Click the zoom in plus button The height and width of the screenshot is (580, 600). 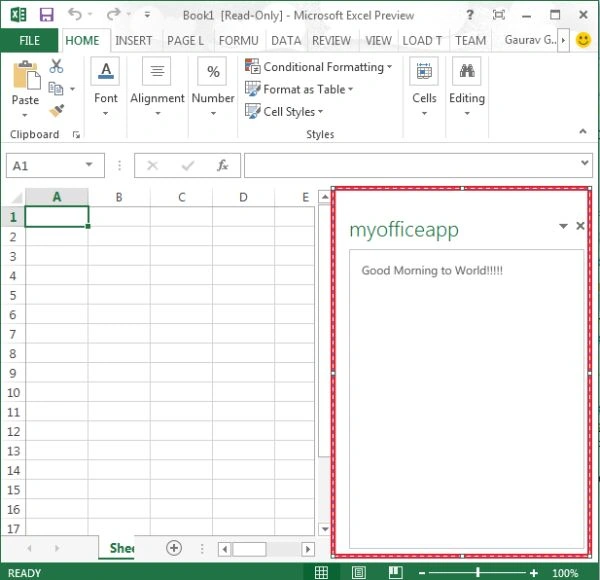[534, 573]
